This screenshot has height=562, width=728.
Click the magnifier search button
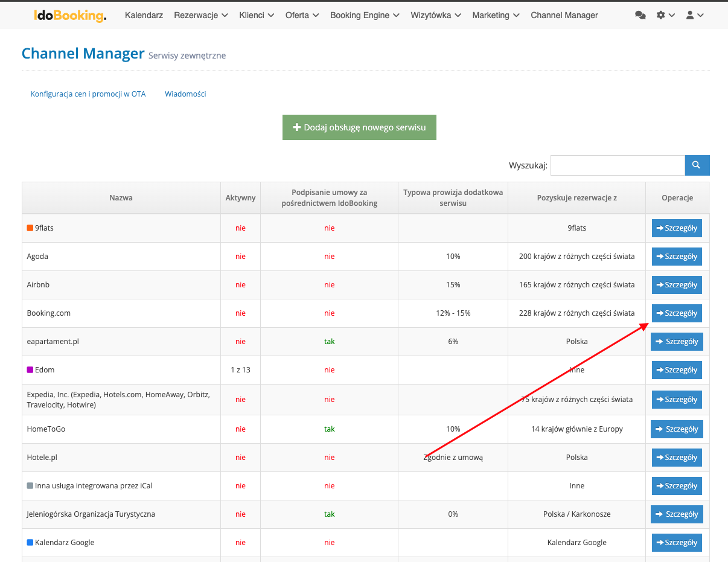tap(697, 165)
